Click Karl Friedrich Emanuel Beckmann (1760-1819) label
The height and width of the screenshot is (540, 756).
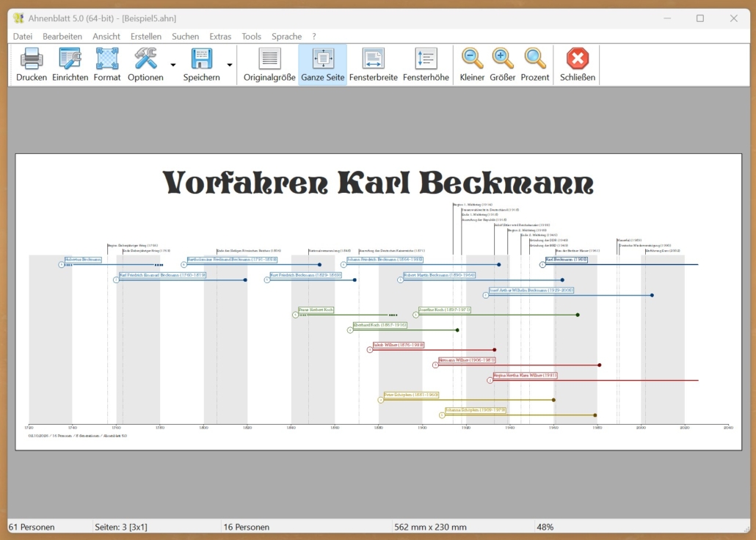click(162, 275)
